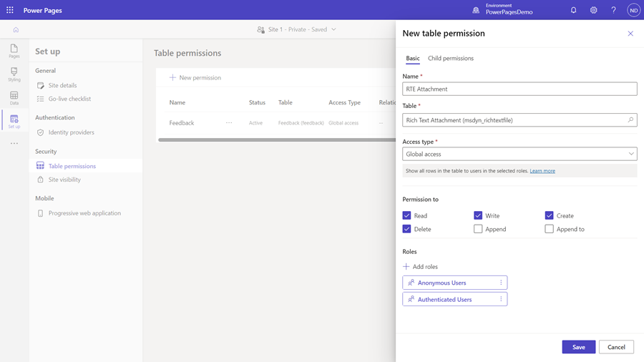The width and height of the screenshot is (644, 362).
Task: Select Site visibility in Security section
Action: click(64, 180)
